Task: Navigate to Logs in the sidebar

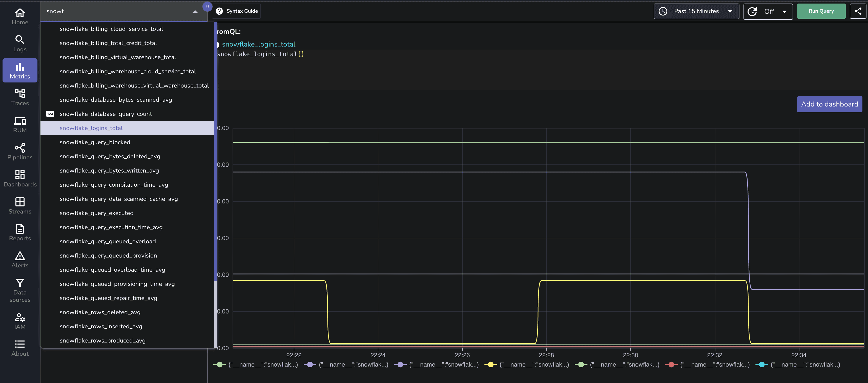Action: point(19,43)
